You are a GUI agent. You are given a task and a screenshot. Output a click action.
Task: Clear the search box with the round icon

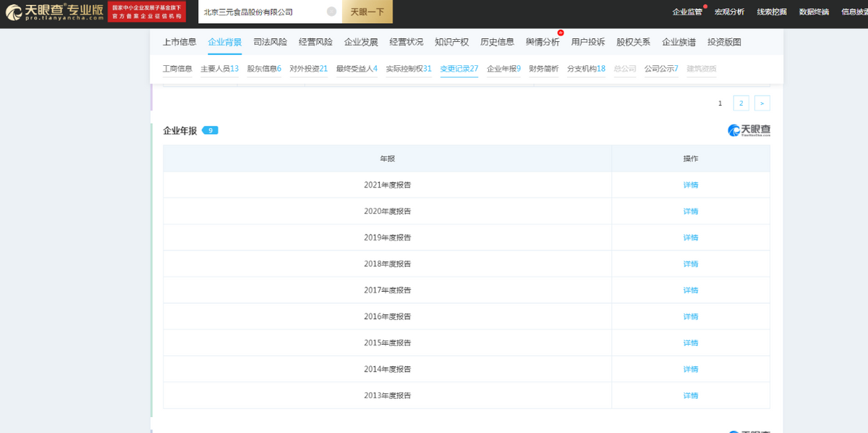click(x=331, y=12)
